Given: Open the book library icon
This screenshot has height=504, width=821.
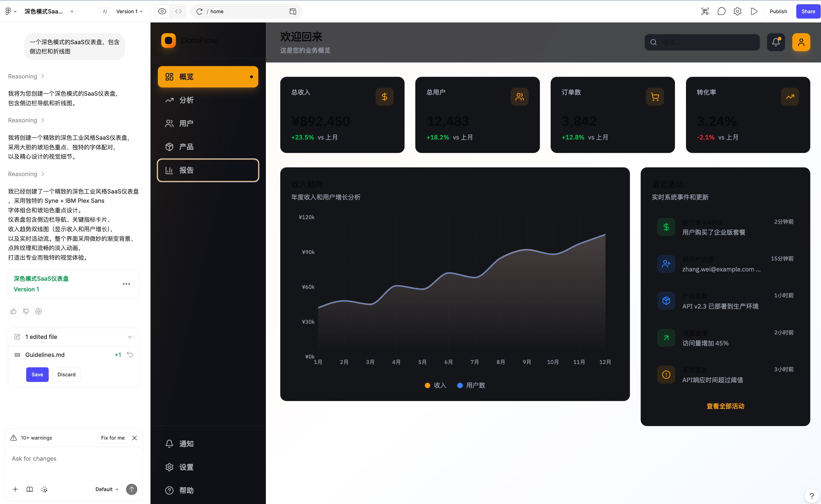Looking at the screenshot, I should tap(30, 489).
